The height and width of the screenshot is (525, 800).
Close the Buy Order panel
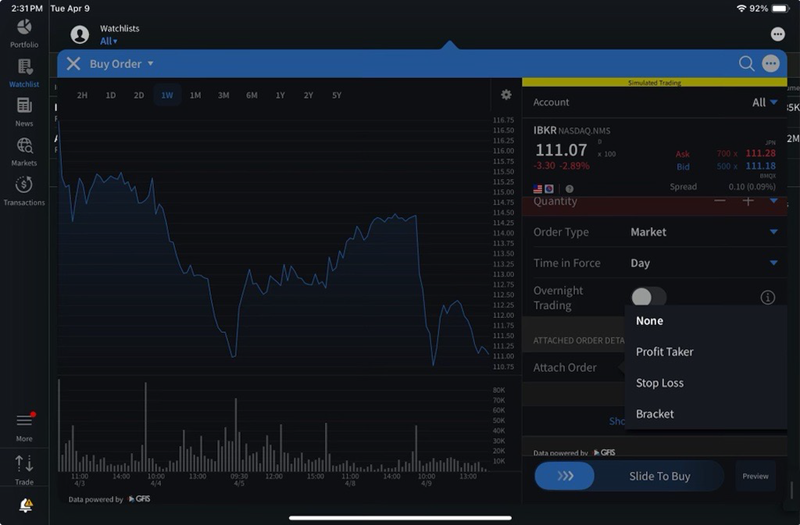pos(73,64)
